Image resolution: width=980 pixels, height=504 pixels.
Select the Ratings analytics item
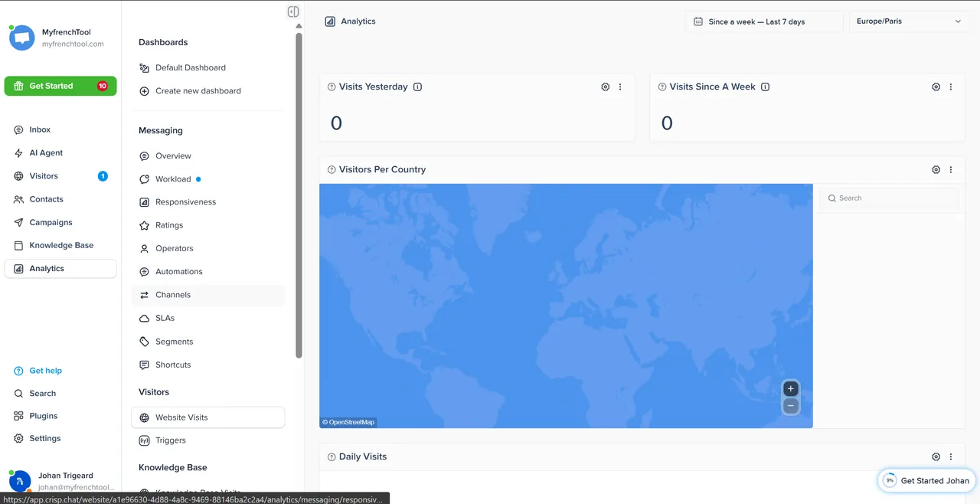coord(208,225)
